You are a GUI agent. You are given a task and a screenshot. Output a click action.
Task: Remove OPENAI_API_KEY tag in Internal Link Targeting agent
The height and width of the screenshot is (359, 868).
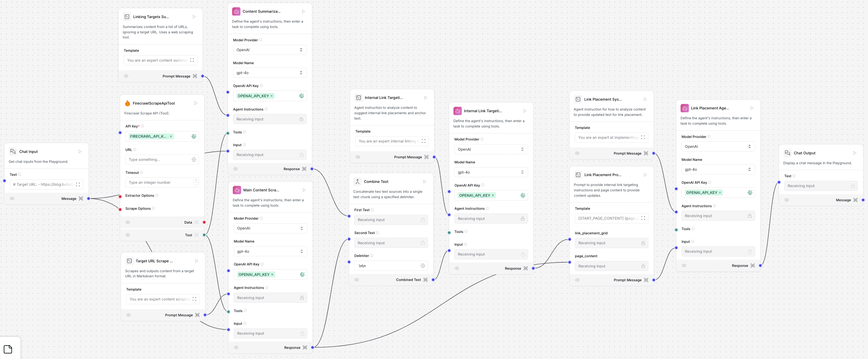click(x=493, y=195)
